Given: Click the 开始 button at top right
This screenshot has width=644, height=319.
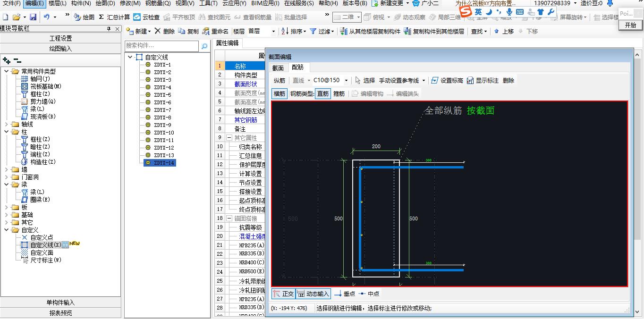Looking at the screenshot, I should coord(631,25).
